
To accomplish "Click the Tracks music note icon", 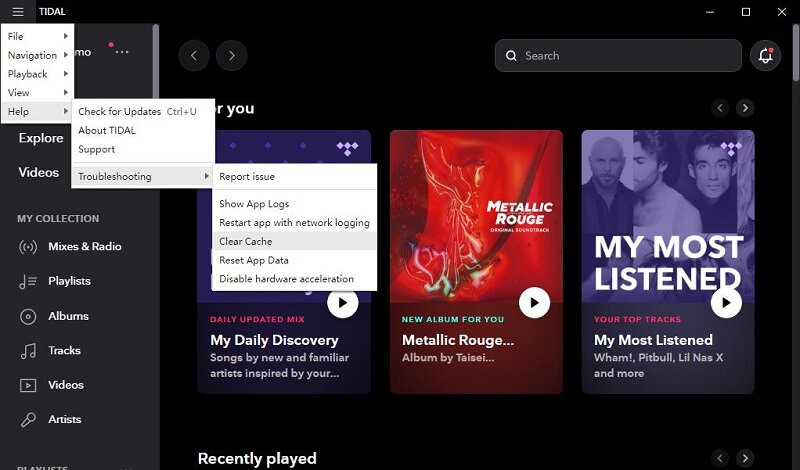I will click(28, 351).
